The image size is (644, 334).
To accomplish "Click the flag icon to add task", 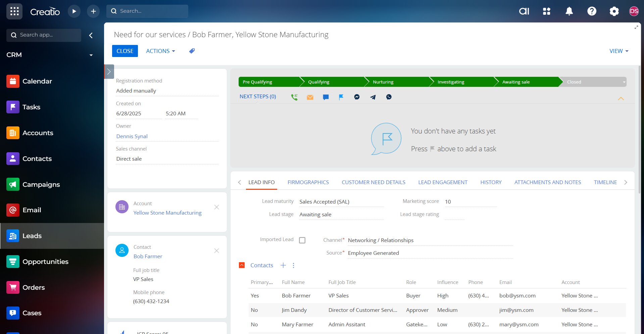I will click(341, 97).
